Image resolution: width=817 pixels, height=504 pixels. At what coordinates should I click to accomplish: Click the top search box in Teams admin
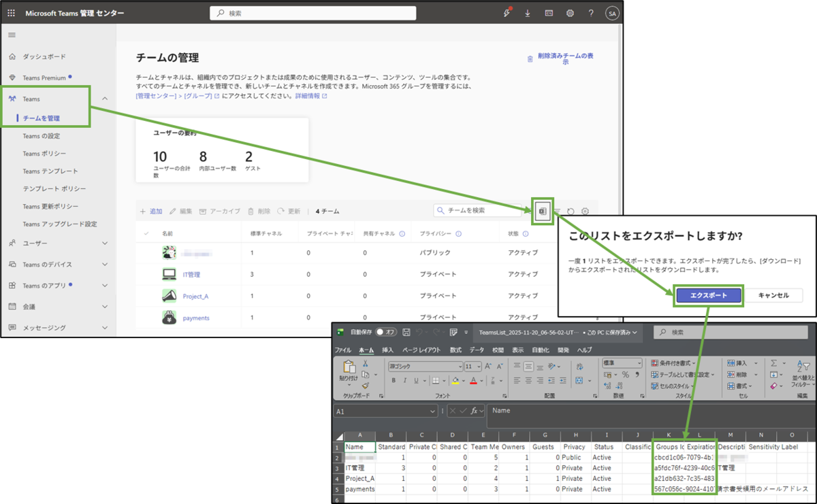coord(313,13)
